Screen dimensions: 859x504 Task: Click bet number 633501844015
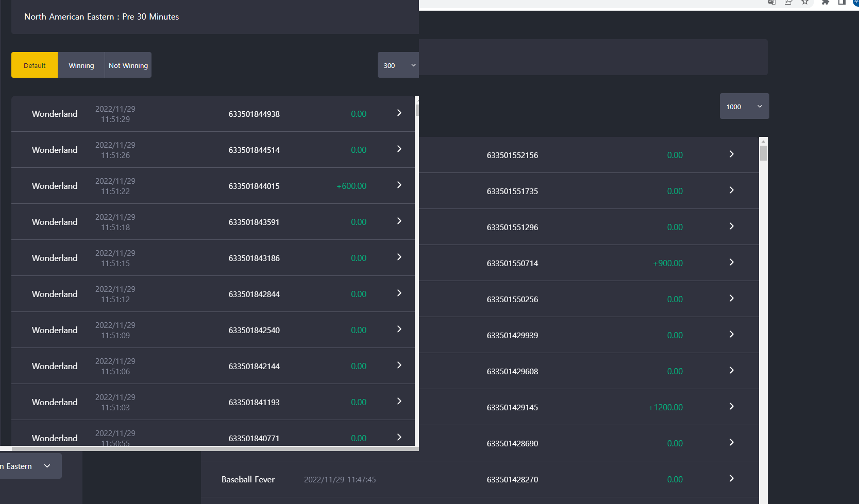[254, 186]
